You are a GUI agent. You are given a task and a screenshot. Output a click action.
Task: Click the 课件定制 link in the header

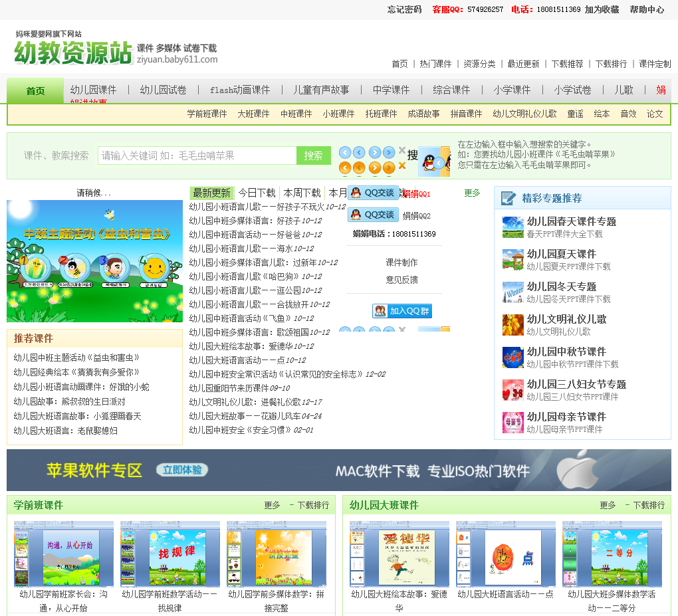(655, 64)
